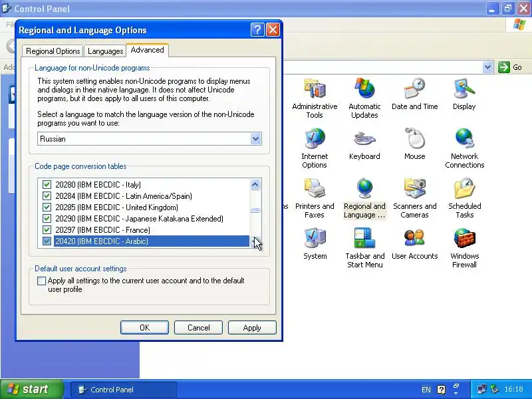The width and height of the screenshot is (532, 399).
Task: Click the Apply button
Action: [x=252, y=327]
